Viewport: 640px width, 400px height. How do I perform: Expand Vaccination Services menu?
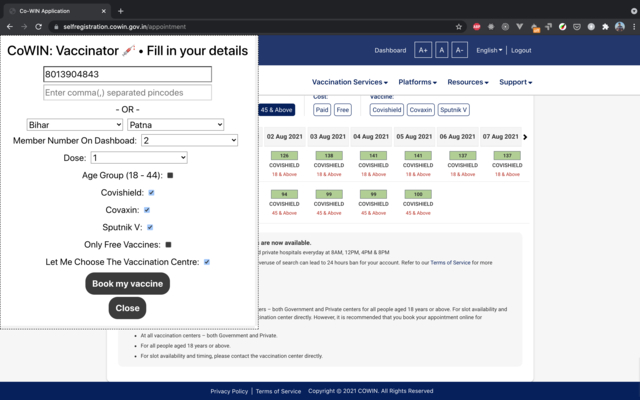coord(350,82)
